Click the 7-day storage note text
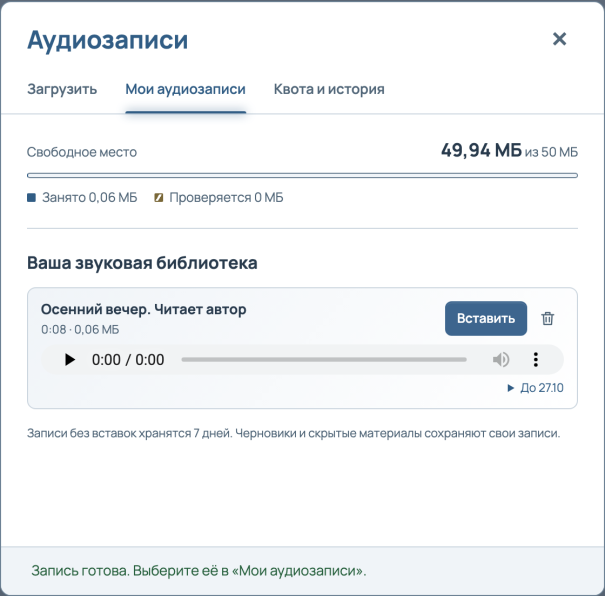This screenshot has height=596, width=605. 294,433
